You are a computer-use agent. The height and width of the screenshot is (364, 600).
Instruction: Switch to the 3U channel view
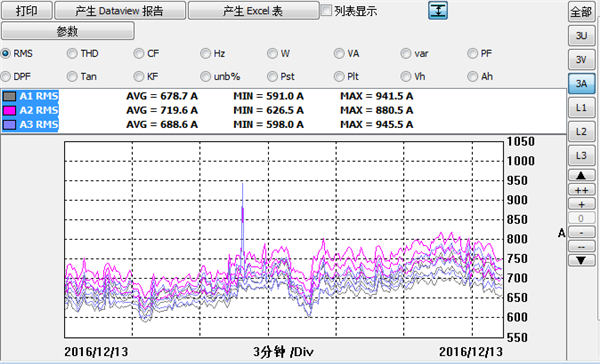581,36
